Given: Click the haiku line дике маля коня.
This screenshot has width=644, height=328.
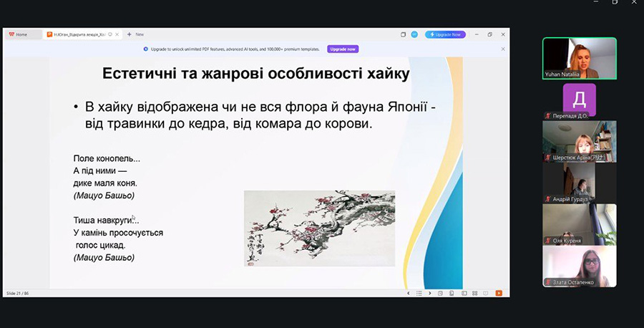Looking at the screenshot, I should click(105, 183).
